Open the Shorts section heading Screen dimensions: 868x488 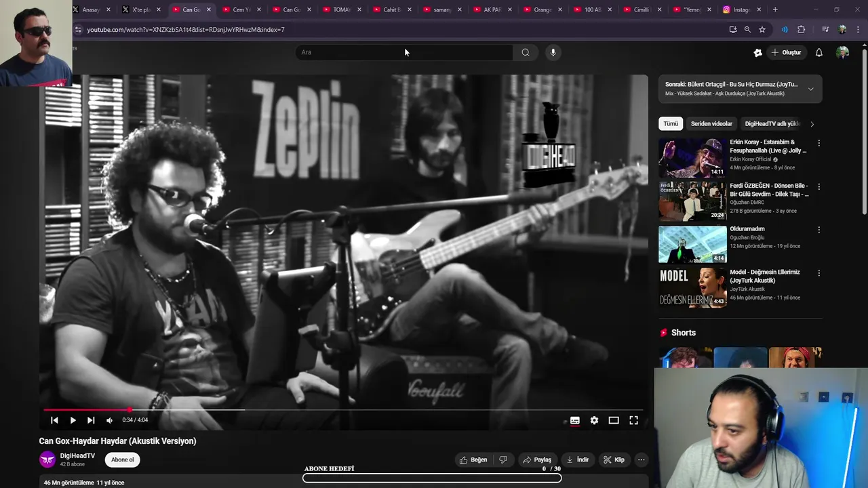pyautogui.click(x=684, y=333)
